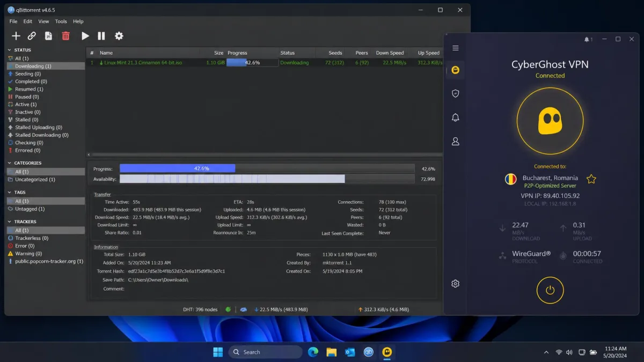
Task: Collapse the TAGS section
Action: [x=9, y=193]
